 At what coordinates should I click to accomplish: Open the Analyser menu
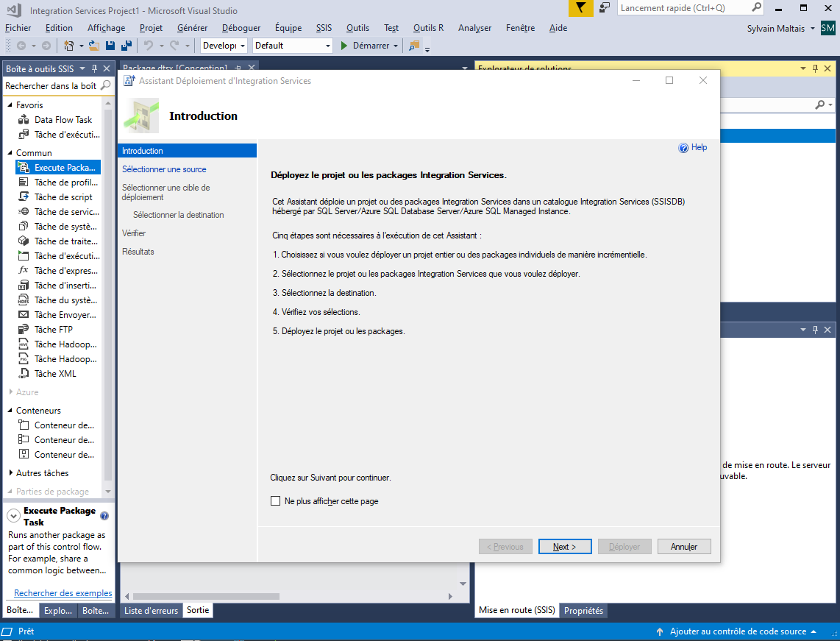(474, 28)
